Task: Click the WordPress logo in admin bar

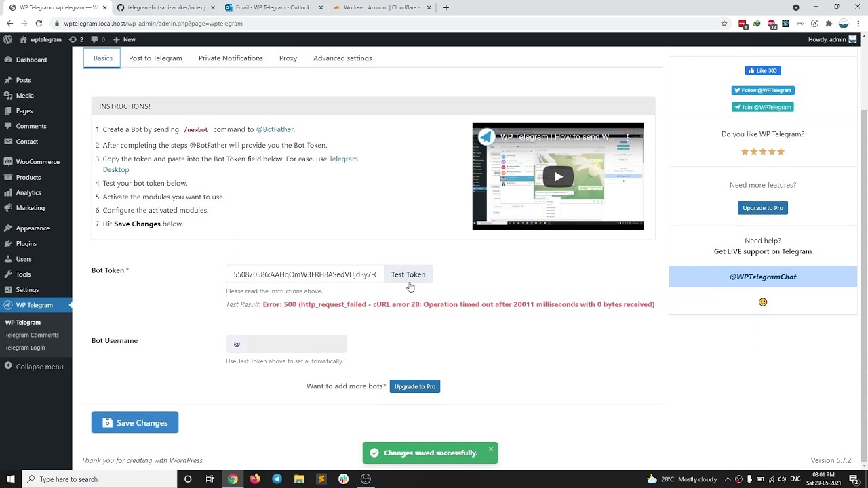Action: point(7,39)
